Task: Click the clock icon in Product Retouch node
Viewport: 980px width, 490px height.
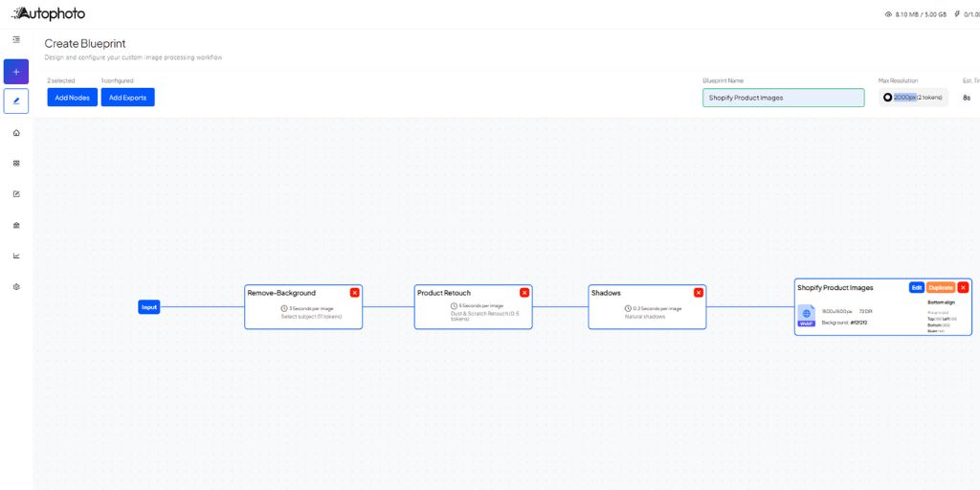Action: (x=455, y=305)
